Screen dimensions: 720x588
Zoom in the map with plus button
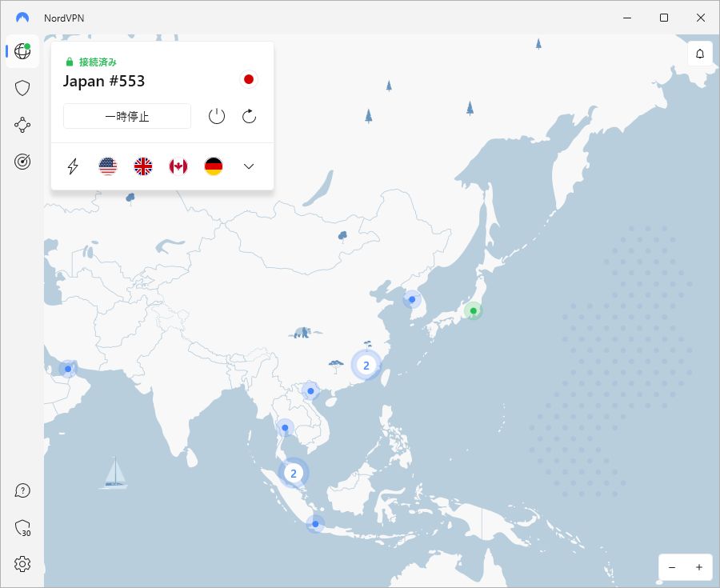pyautogui.click(x=699, y=567)
